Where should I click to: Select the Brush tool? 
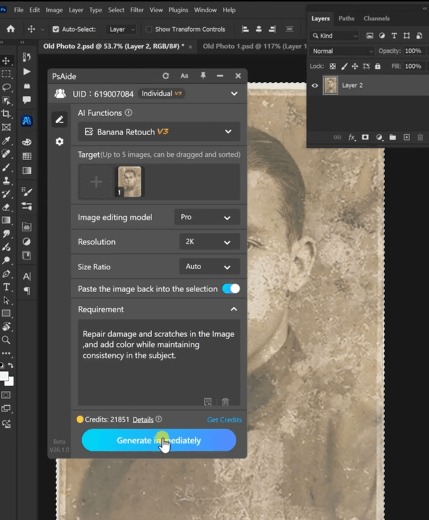point(6,167)
